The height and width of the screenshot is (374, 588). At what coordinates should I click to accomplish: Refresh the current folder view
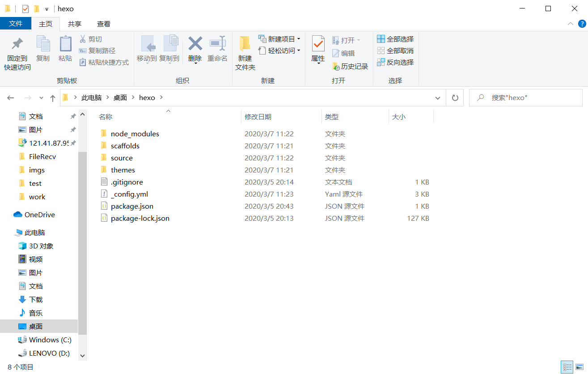(455, 97)
